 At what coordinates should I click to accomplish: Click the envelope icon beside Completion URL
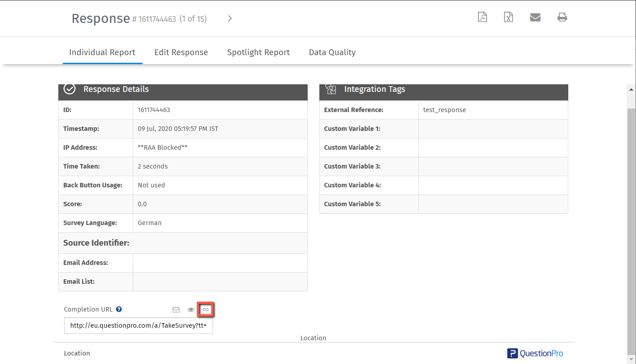pos(176,310)
